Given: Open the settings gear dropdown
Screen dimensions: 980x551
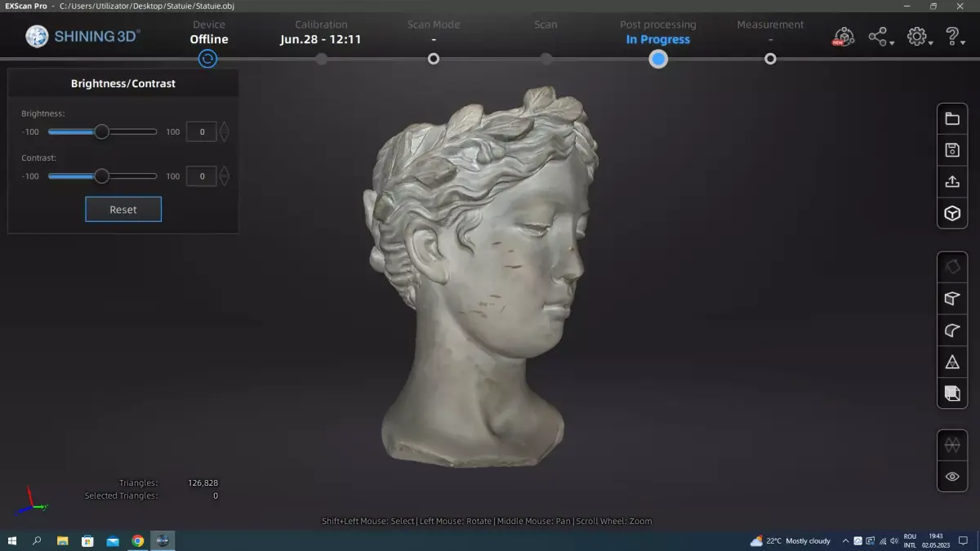Looking at the screenshot, I should (920, 37).
